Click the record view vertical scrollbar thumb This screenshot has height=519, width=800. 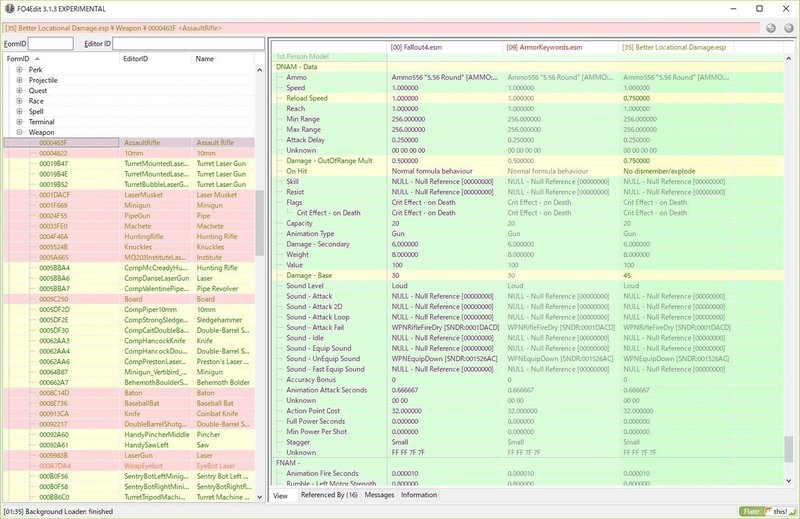(x=788, y=449)
